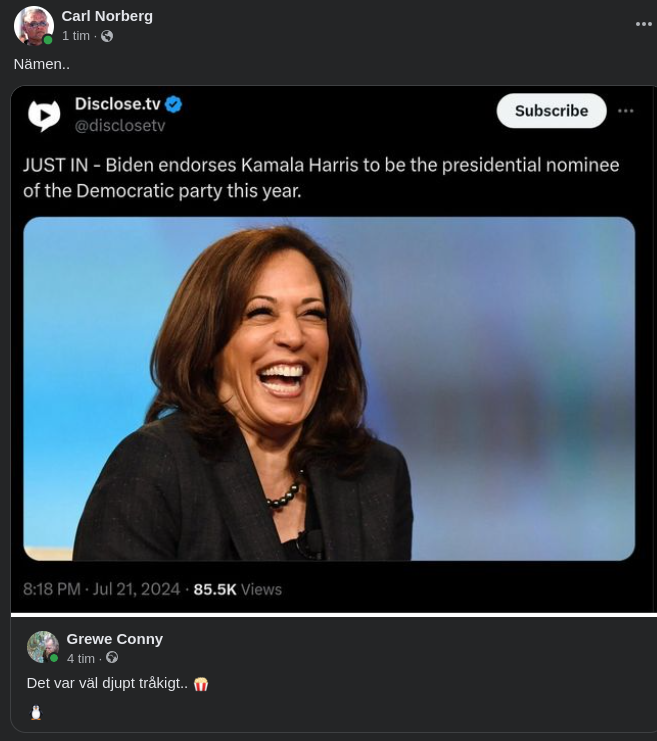The width and height of the screenshot is (657, 741).
Task: Open the 4 tim timestamp link
Action: point(80,658)
